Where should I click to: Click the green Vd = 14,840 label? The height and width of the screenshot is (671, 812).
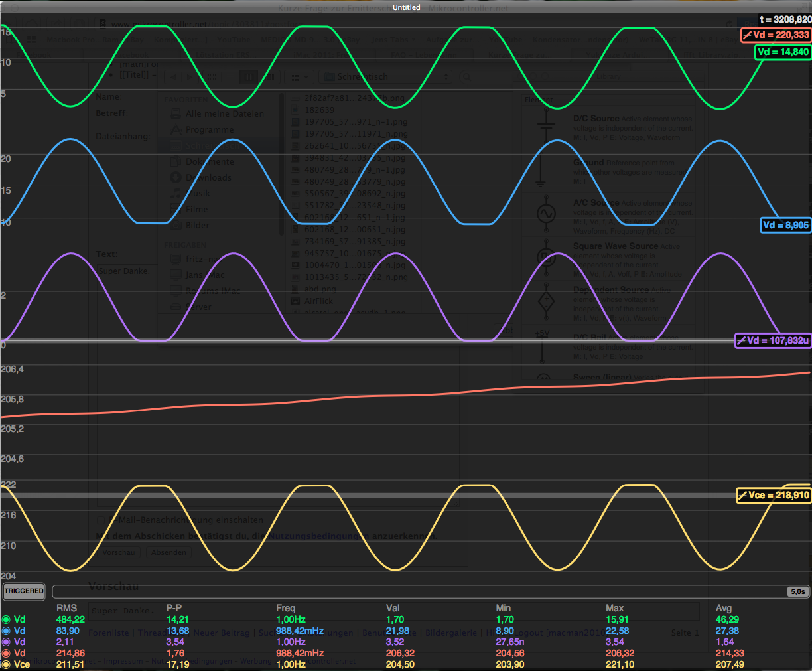coord(783,52)
